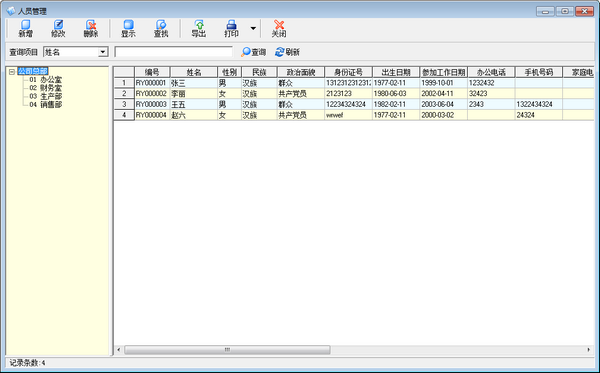Screen dimensions: 600x373
Task: Click the 修改 (Edit) toolbar icon
Action: point(58,29)
